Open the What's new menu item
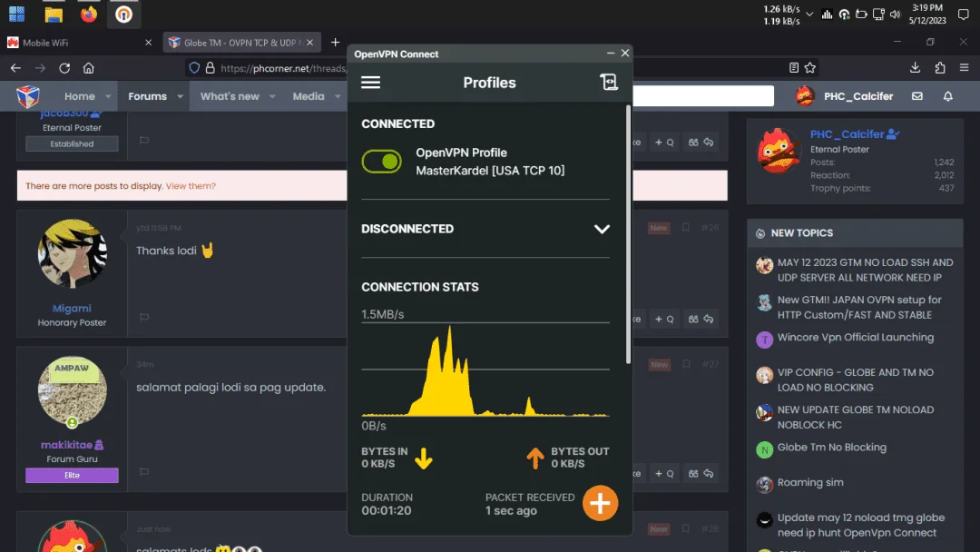Viewport: 980px width, 552px height. coord(230,96)
